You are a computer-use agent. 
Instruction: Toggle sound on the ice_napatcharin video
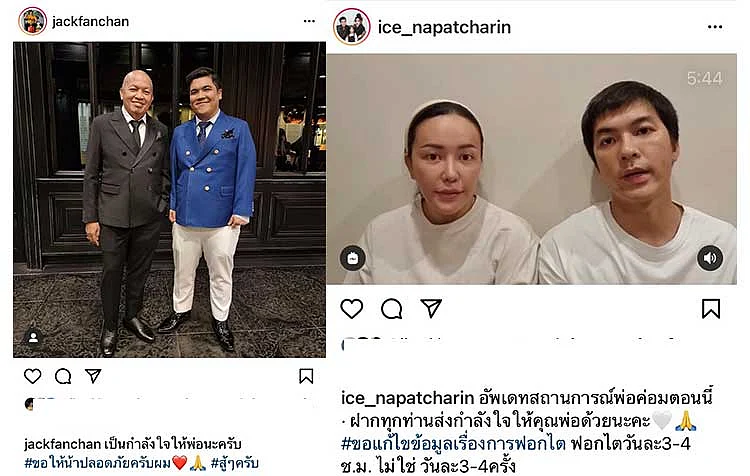click(x=710, y=258)
